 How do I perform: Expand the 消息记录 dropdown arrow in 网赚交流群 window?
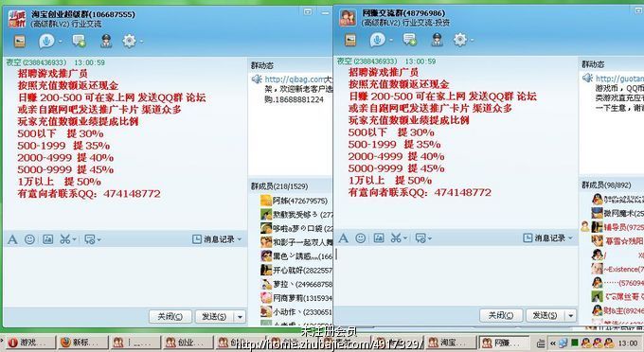pyautogui.click(x=570, y=238)
